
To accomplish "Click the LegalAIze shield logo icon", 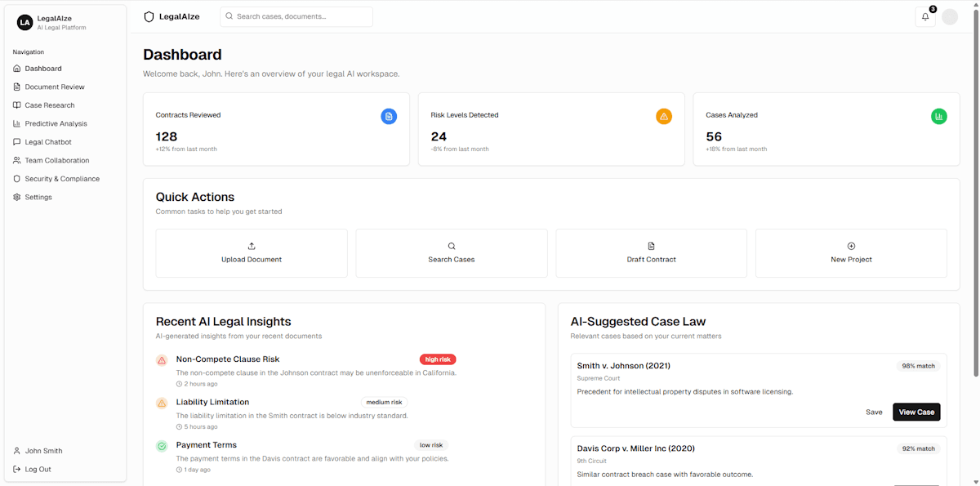I will [149, 17].
